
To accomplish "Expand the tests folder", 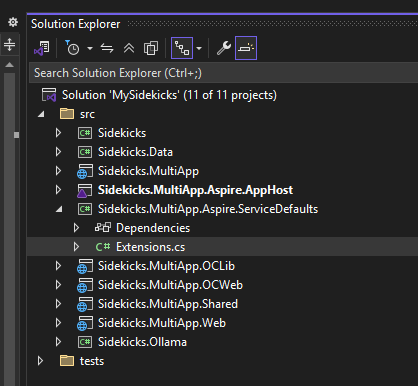I will coord(40,361).
